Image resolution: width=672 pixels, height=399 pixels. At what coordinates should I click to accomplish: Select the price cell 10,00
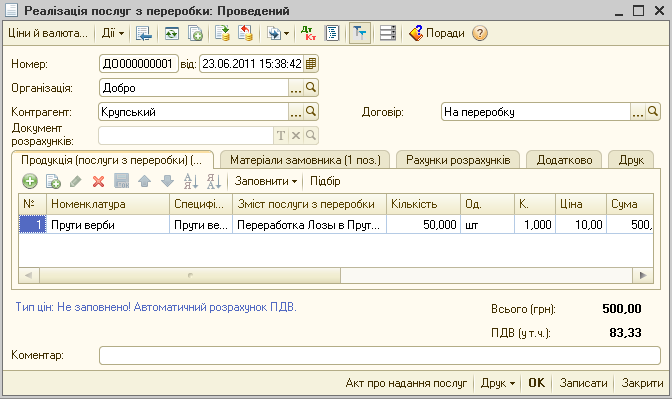(x=581, y=225)
